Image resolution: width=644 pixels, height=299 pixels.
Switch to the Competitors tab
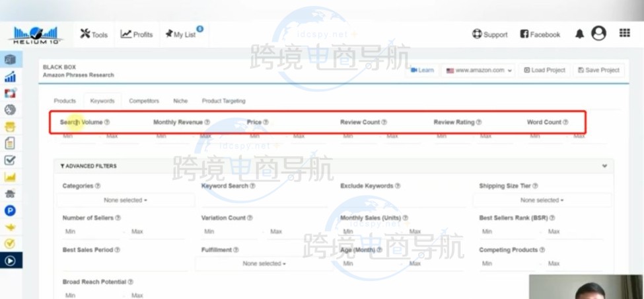(144, 101)
